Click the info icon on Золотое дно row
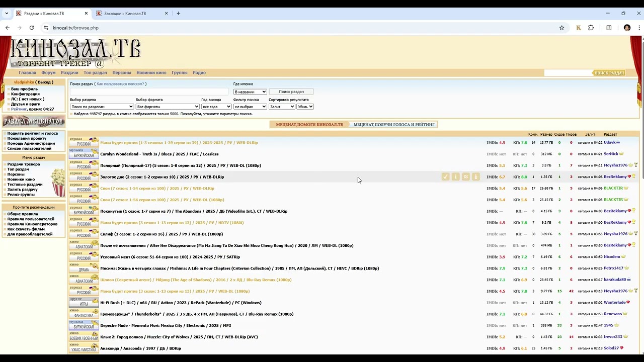This screenshot has height=362, width=644. pos(456,177)
